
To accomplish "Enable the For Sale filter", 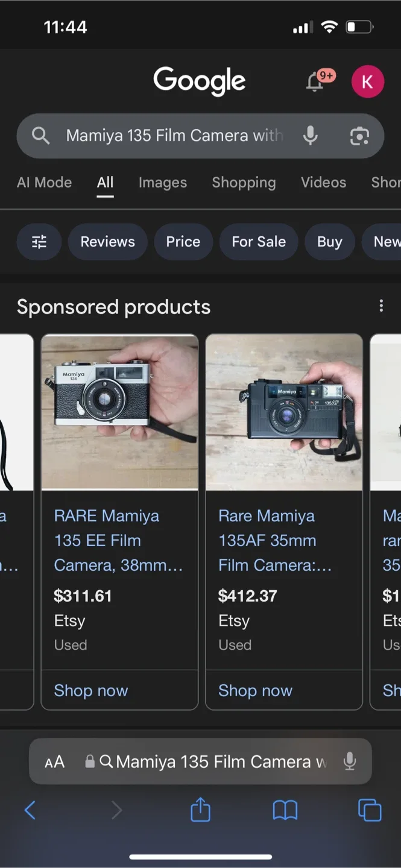I will click(x=259, y=241).
